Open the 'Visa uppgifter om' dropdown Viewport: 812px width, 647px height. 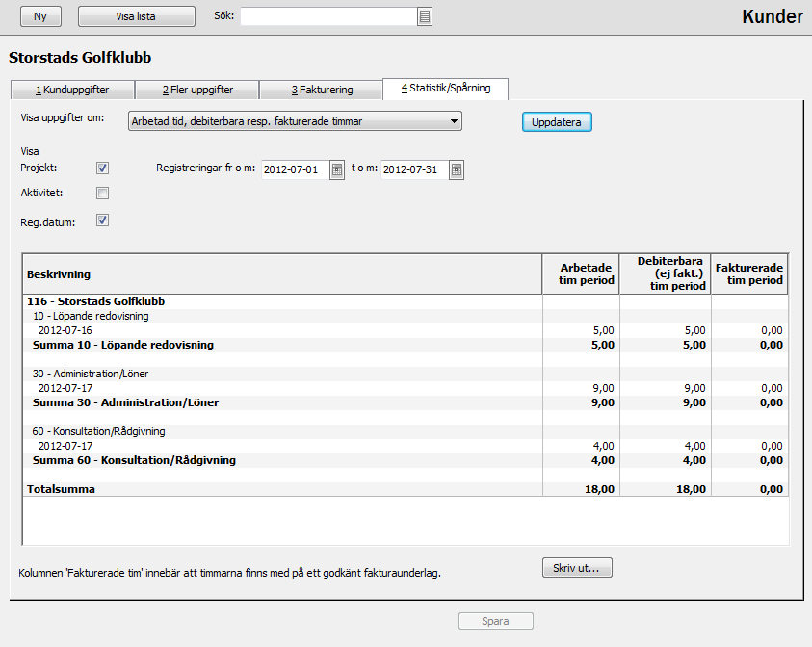295,121
